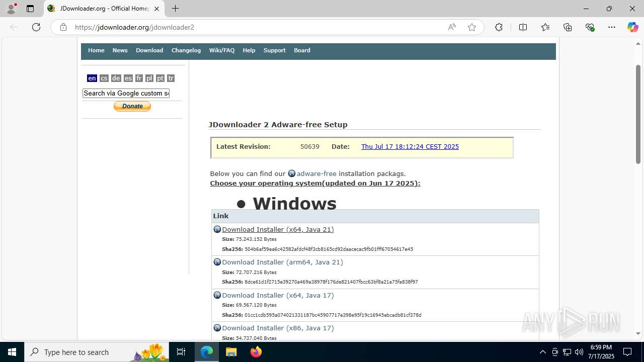Open a new browser tab
The width and height of the screenshot is (644, 362).
click(175, 9)
